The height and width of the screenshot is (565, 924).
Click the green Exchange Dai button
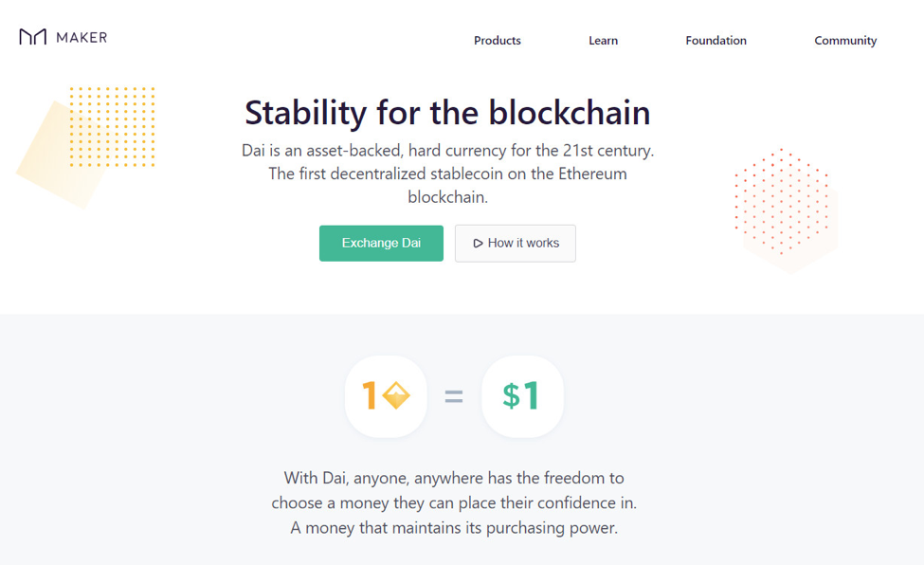tap(381, 243)
